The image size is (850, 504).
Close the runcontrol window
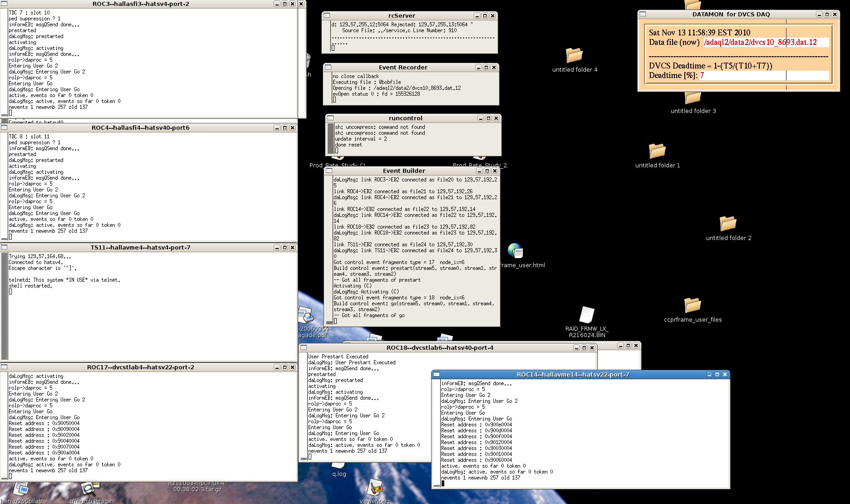[496, 118]
